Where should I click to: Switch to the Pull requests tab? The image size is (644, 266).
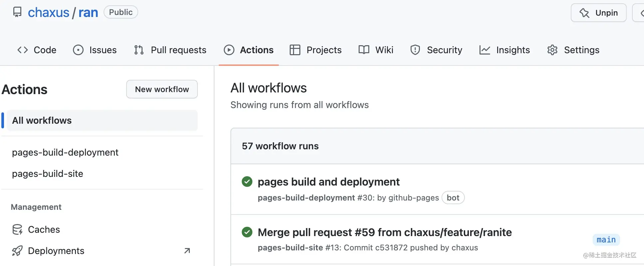170,50
